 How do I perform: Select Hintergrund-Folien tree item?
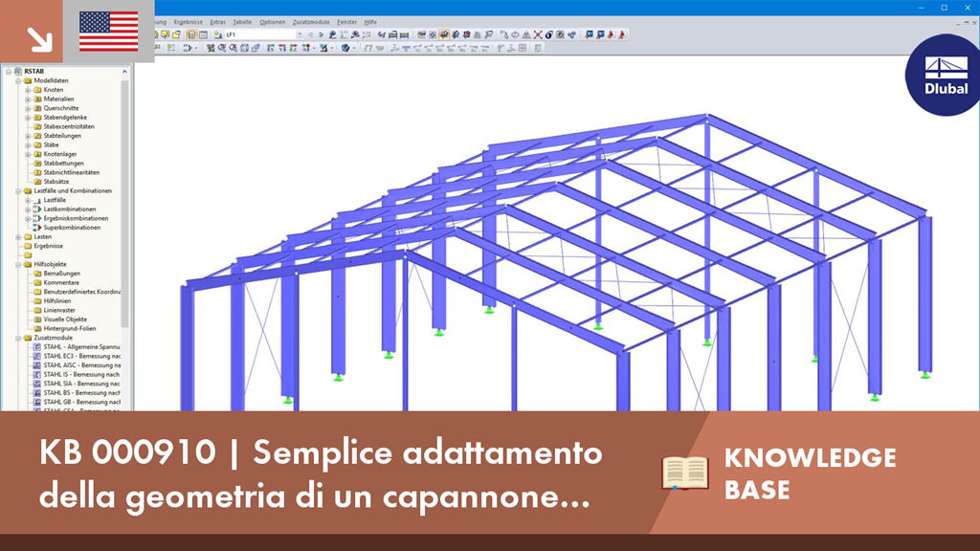pos(69,329)
